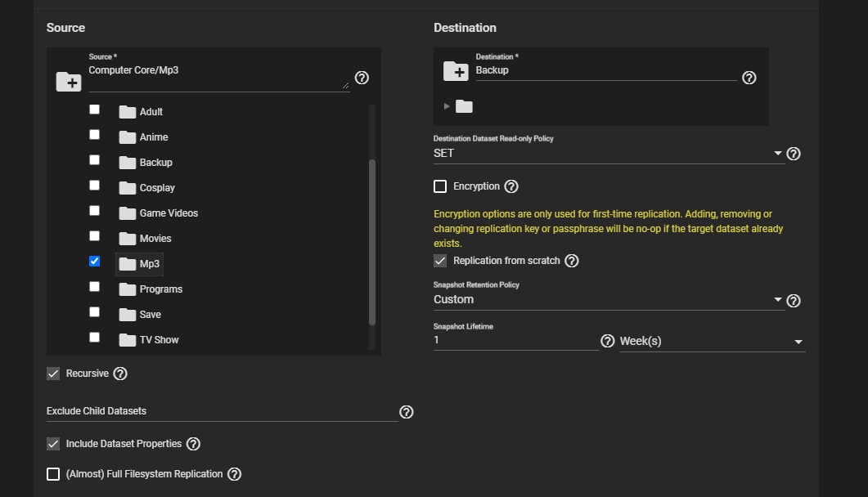
Task: Click the Cosplay folder icon
Action: [128, 188]
